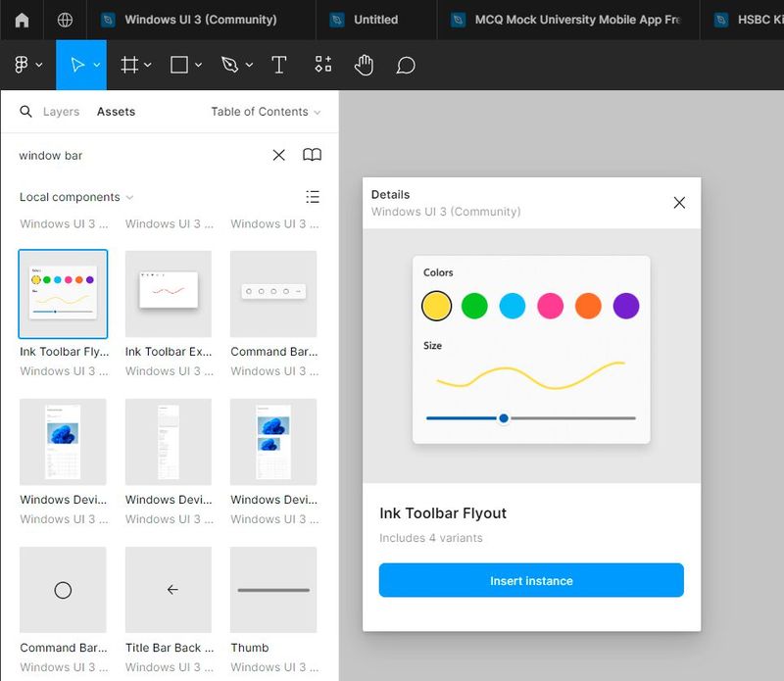
Task: Open the Resources components tool
Action: [323, 64]
